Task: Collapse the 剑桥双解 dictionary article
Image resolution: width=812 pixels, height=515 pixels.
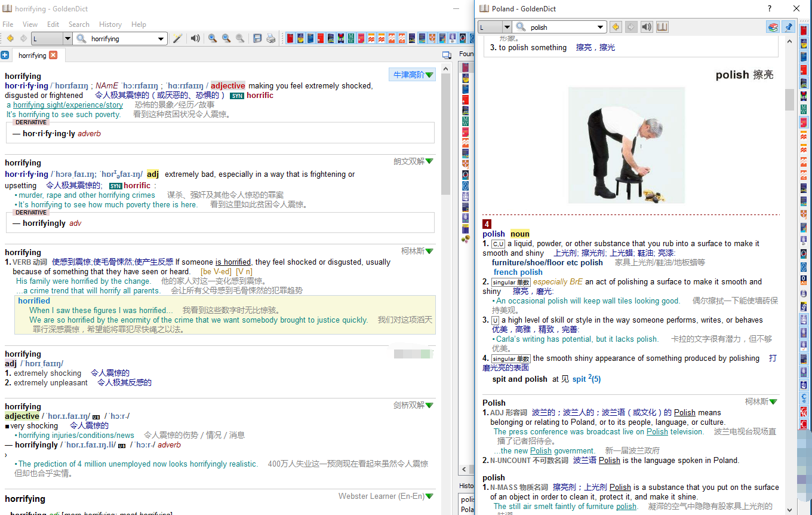Action: (x=429, y=405)
